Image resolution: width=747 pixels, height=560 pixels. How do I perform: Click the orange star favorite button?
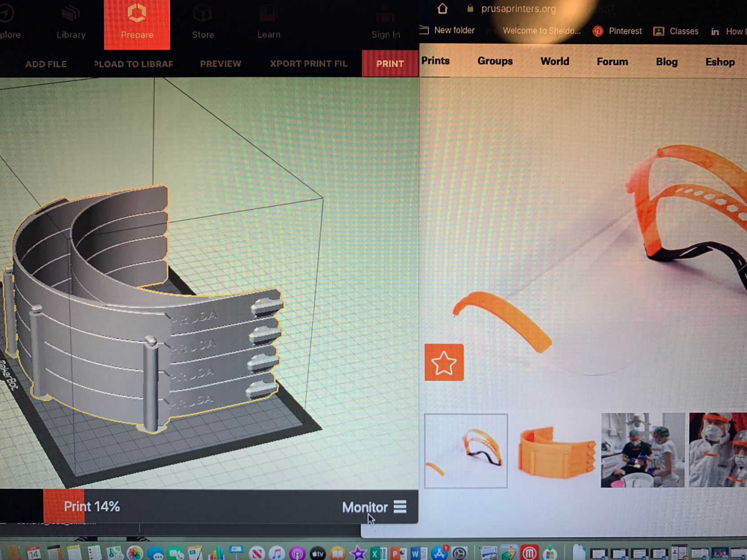444,362
